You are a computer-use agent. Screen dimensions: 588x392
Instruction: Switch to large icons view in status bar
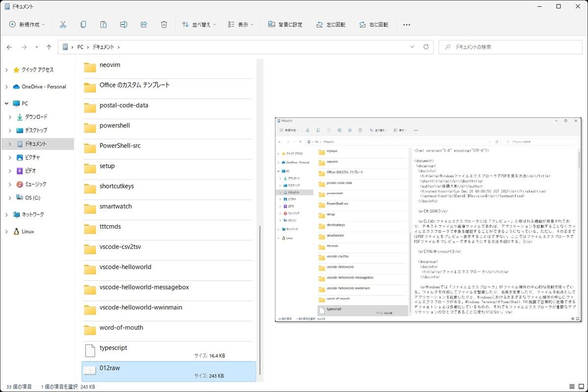(x=582, y=387)
